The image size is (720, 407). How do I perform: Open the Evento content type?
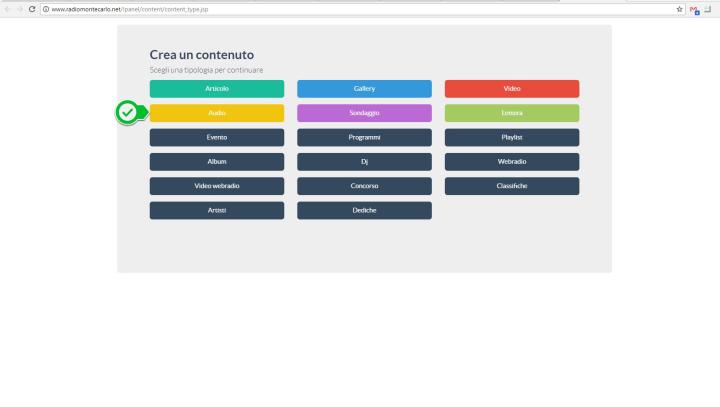point(217,137)
